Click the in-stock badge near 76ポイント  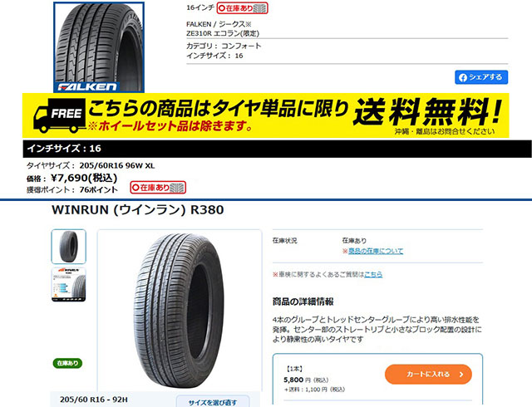tap(158, 187)
